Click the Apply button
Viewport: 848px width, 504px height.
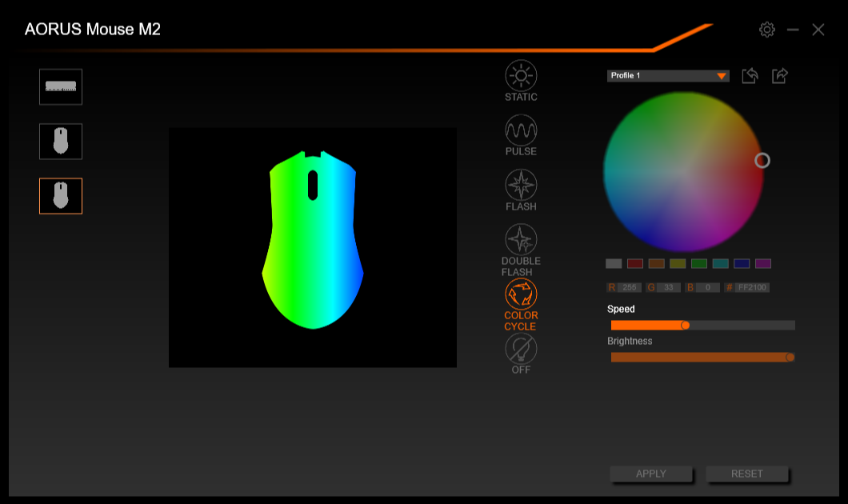click(x=651, y=474)
